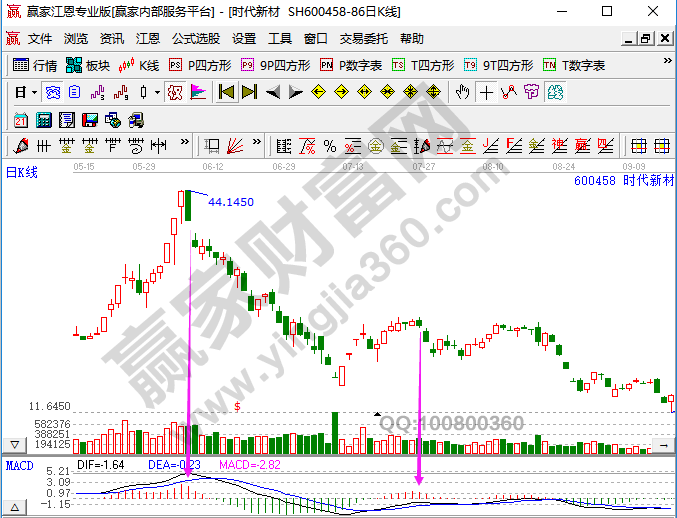Expand the 日 period dropdown arrow

(x=33, y=92)
